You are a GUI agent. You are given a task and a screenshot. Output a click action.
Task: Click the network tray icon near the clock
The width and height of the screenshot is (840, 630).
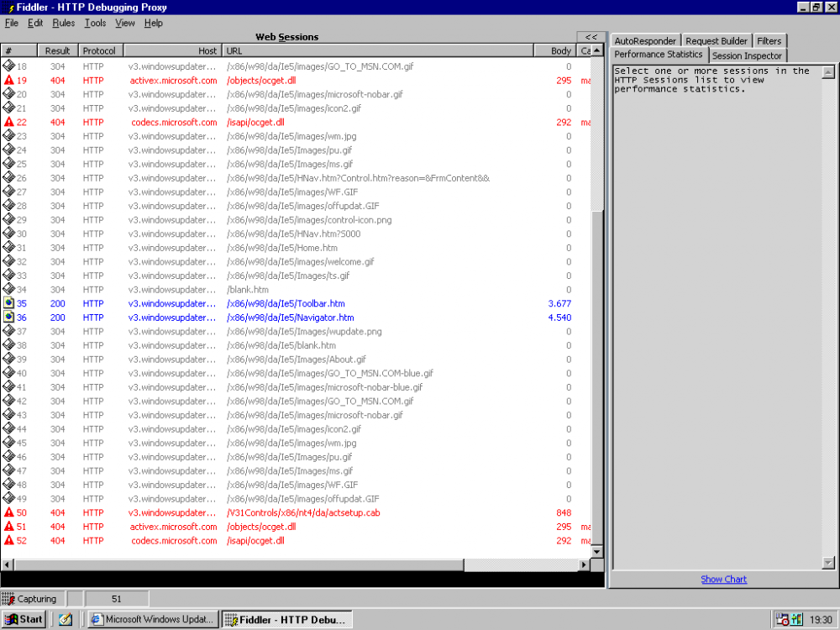pyautogui.click(x=797, y=620)
